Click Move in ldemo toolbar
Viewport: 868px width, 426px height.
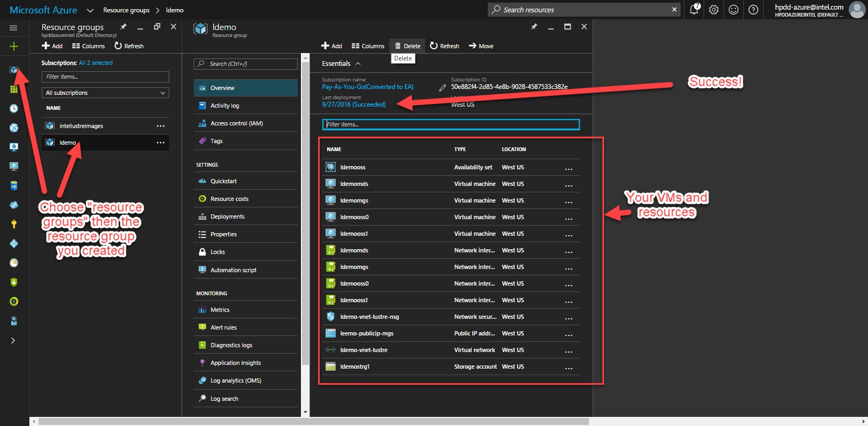[481, 46]
